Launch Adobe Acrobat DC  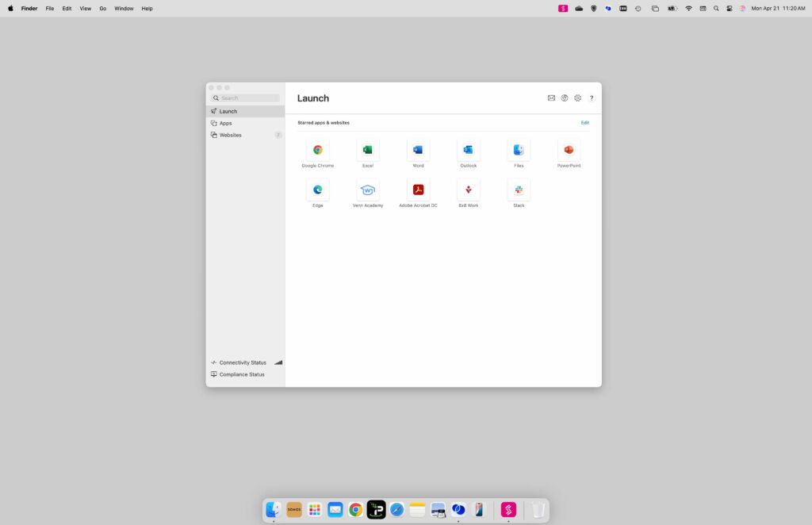tap(418, 190)
